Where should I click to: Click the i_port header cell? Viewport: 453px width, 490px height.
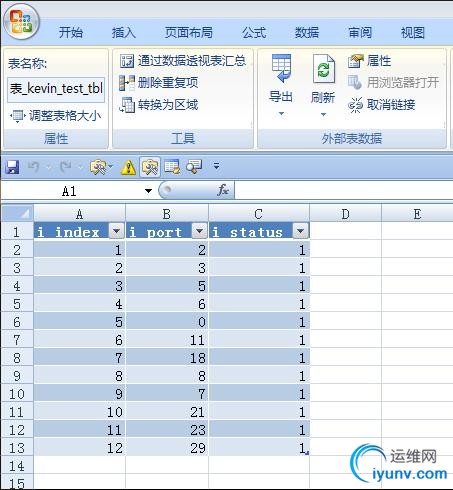(x=167, y=231)
